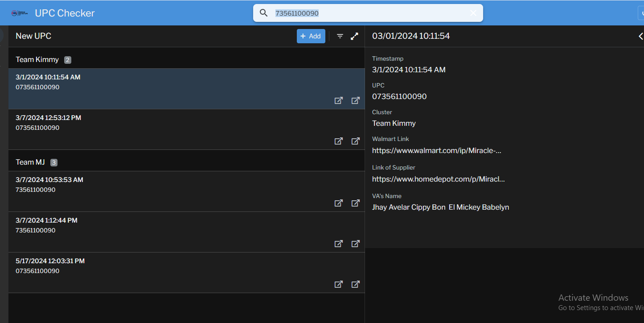Open the Home Depot supplier link
This screenshot has height=323, width=644.
click(x=439, y=179)
